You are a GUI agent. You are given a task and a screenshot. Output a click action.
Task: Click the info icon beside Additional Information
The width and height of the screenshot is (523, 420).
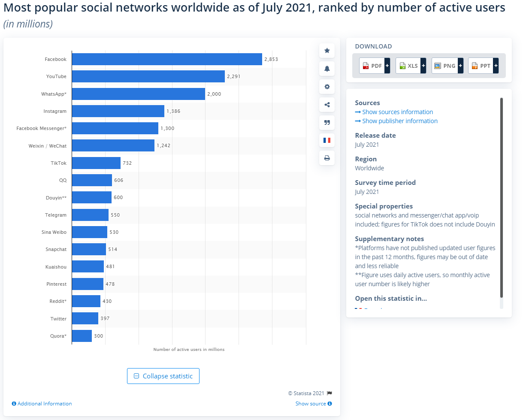pos(13,403)
